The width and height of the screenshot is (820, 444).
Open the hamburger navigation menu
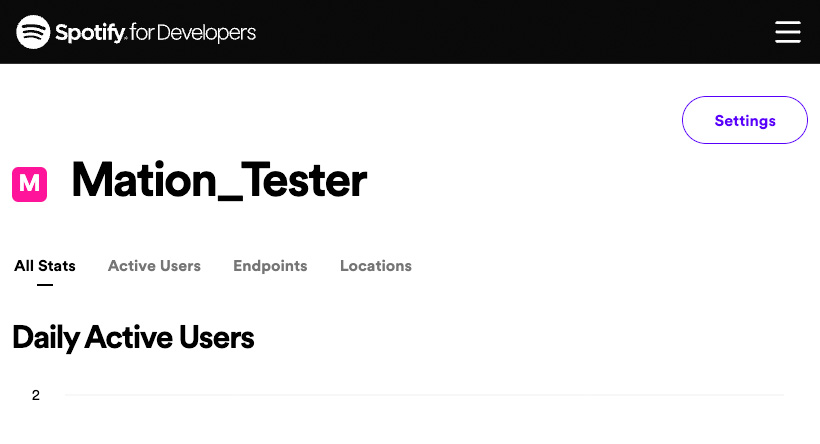pos(788,32)
